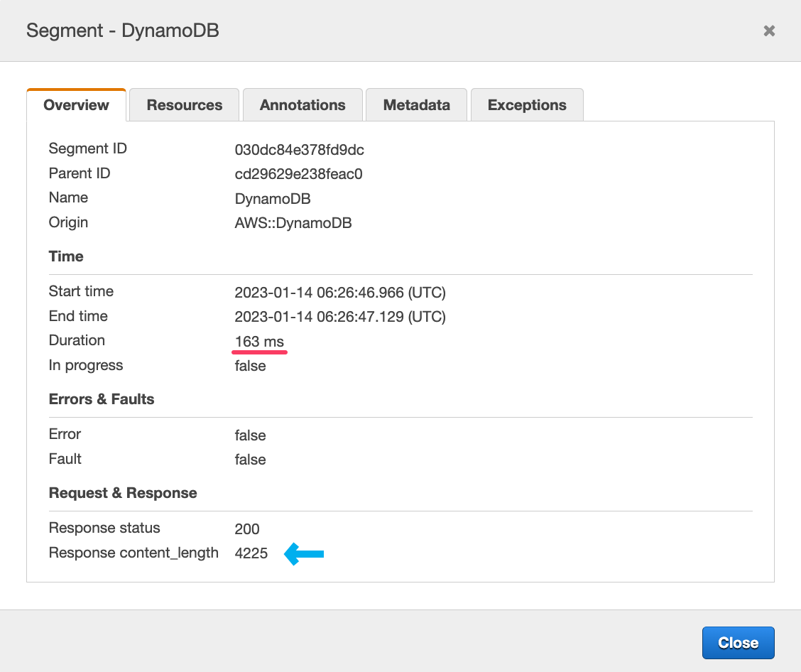Image resolution: width=801 pixels, height=672 pixels.
Task: Select the Response status 200 value
Action: coord(246,529)
